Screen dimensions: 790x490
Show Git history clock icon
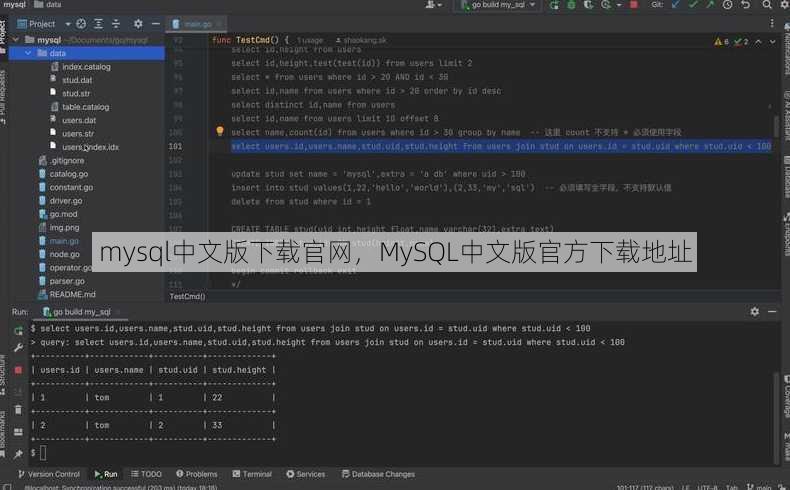point(728,5)
